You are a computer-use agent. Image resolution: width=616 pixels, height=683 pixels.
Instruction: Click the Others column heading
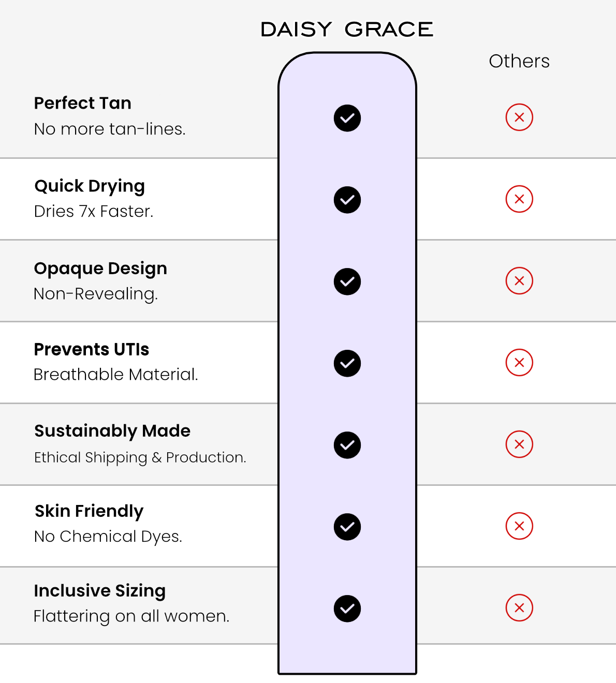[x=519, y=61]
